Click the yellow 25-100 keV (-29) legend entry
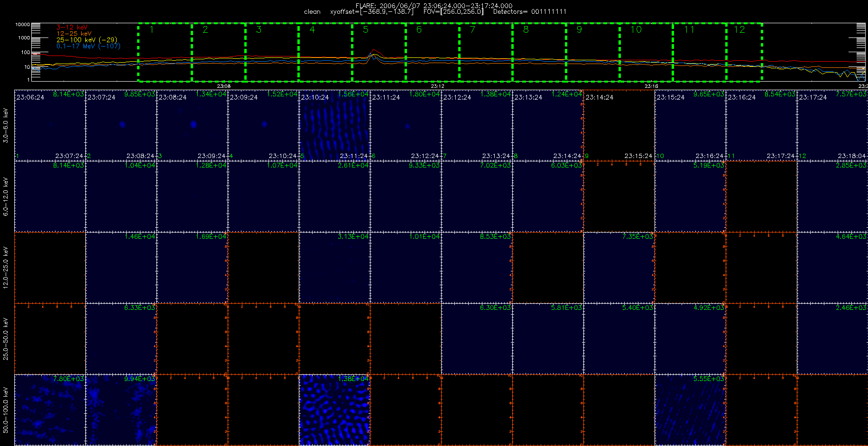Screen dimensions: 868x446 click(87, 40)
